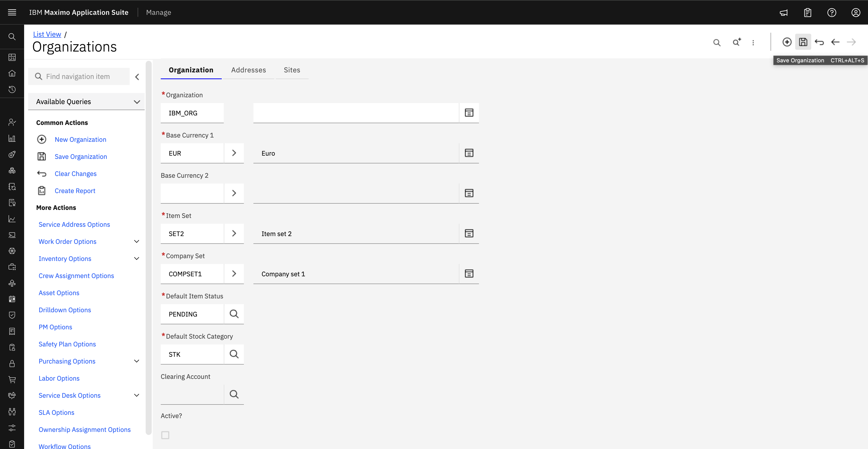Click lookup magnifier for Default Item Status
The image size is (868, 449).
point(234,314)
